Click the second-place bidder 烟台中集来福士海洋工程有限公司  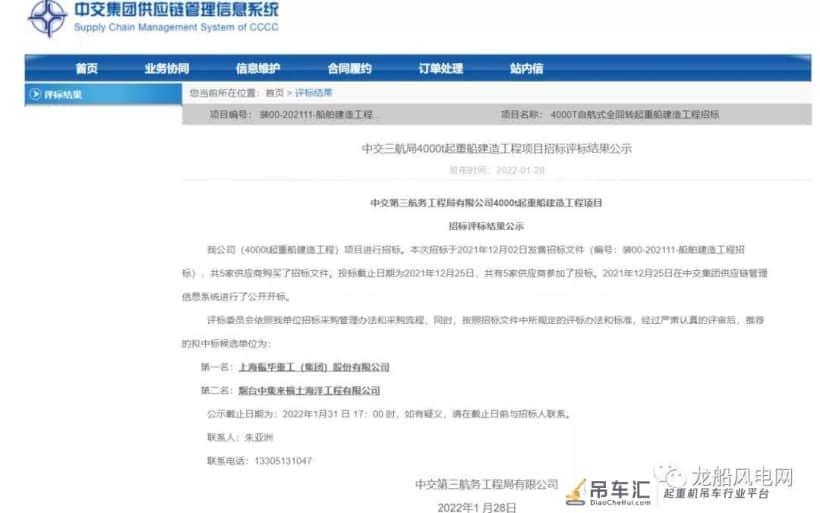click(309, 391)
